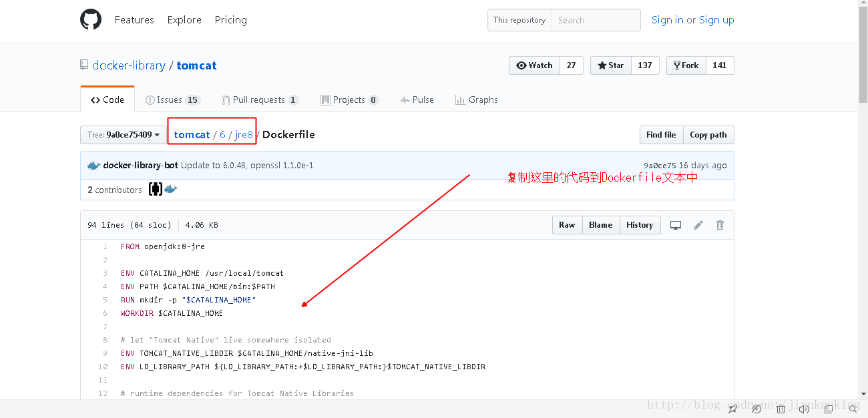Open the desktop icon in file actions
Image resolution: width=868 pixels, height=418 pixels.
tap(676, 225)
